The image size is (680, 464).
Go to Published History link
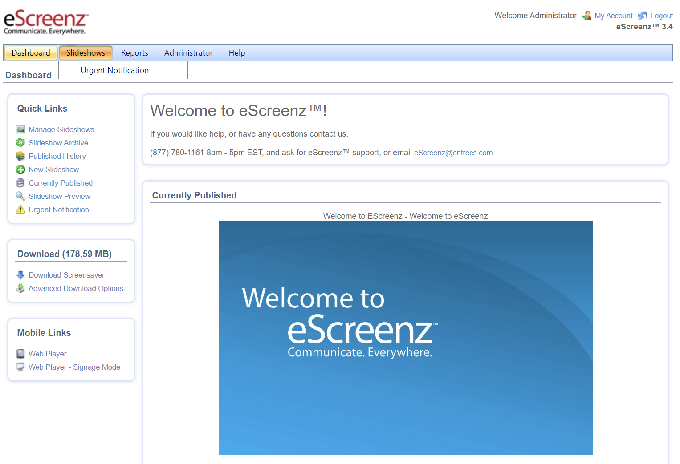pos(57,156)
